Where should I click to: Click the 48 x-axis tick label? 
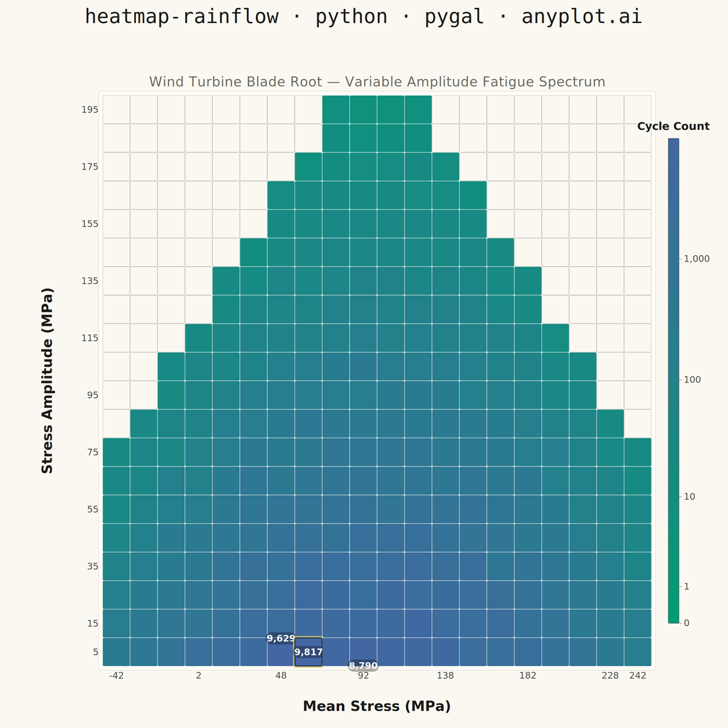281,676
